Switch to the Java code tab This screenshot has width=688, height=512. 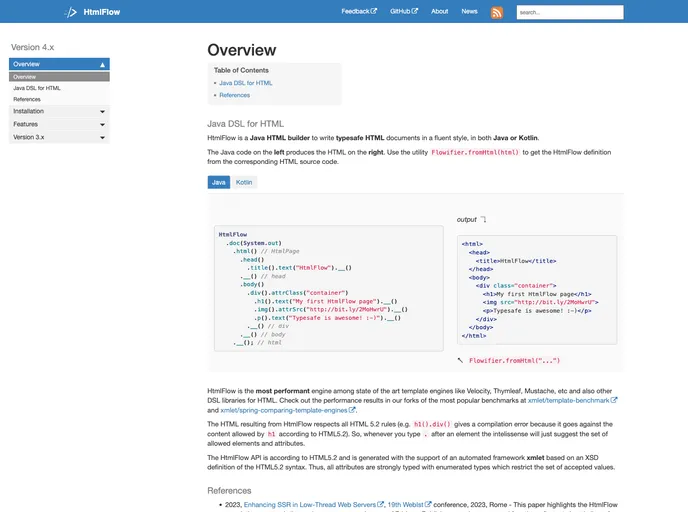[219, 182]
